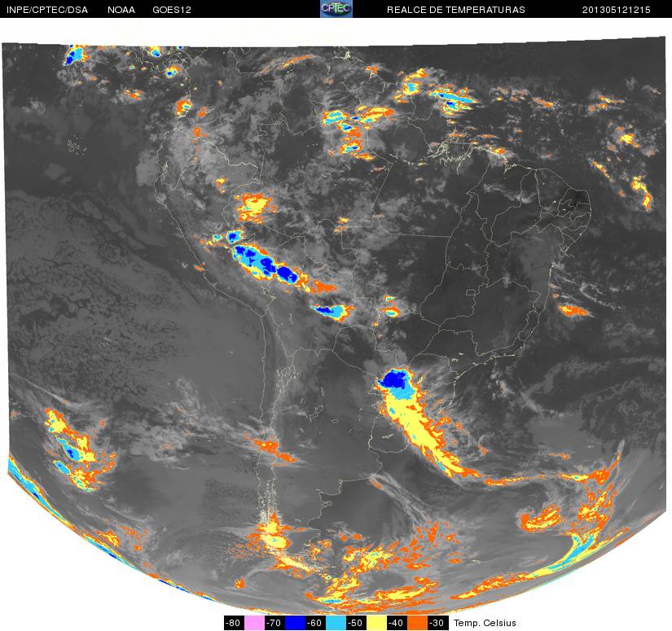The height and width of the screenshot is (631, 672).
Task: Click the REALCE DE TEMPERATURAS title
Action: click(456, 10)
